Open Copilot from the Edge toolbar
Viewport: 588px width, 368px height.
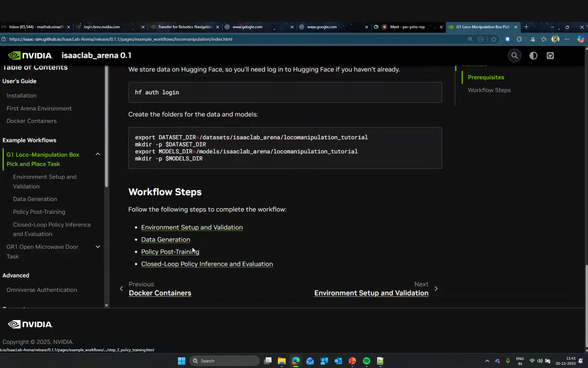click(x=581, y=39)
